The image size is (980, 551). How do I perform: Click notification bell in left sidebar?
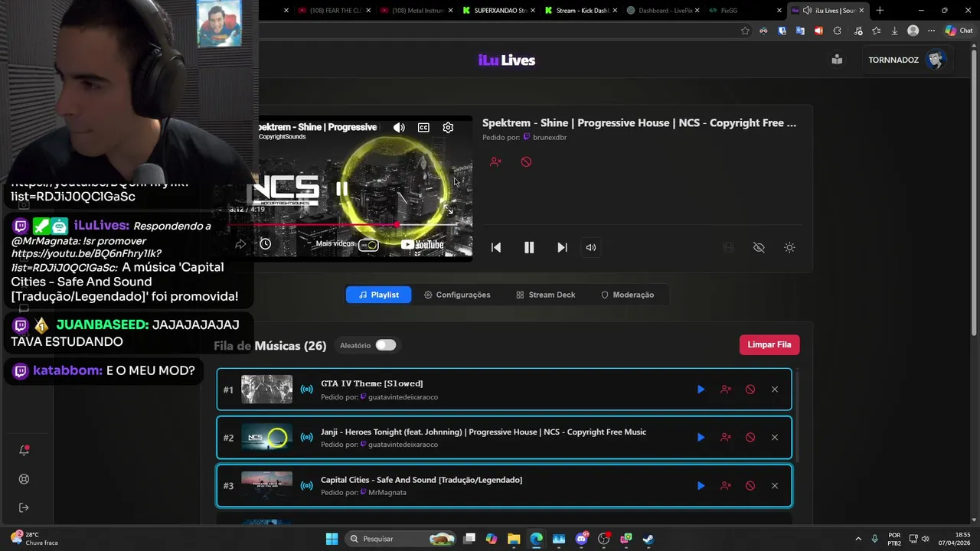[24, 450]
